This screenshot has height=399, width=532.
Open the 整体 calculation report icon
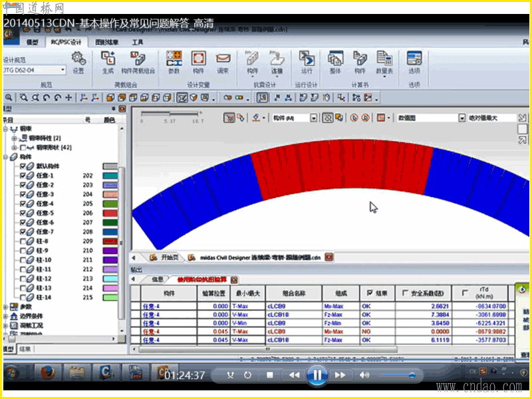(336, 59)
